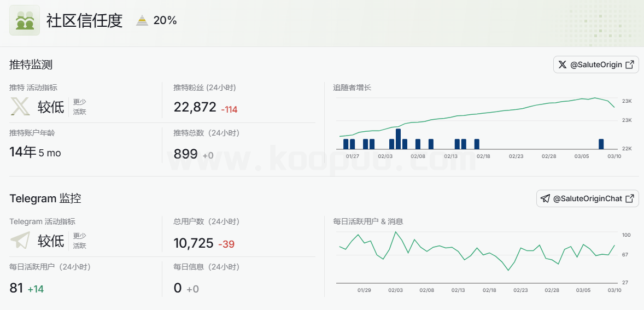Viewport: 644px width, 310px height.
Task: Click the 20% trust score
Action: 165,20
